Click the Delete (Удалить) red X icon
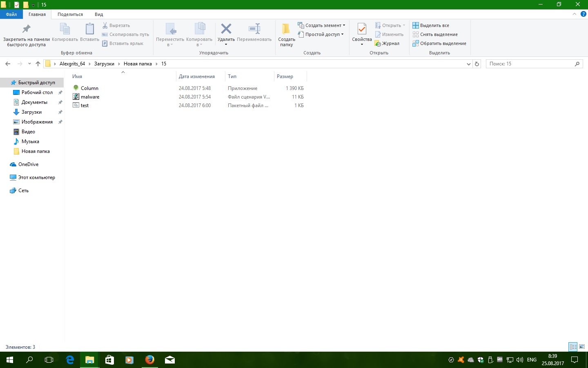 coord(226,29)
